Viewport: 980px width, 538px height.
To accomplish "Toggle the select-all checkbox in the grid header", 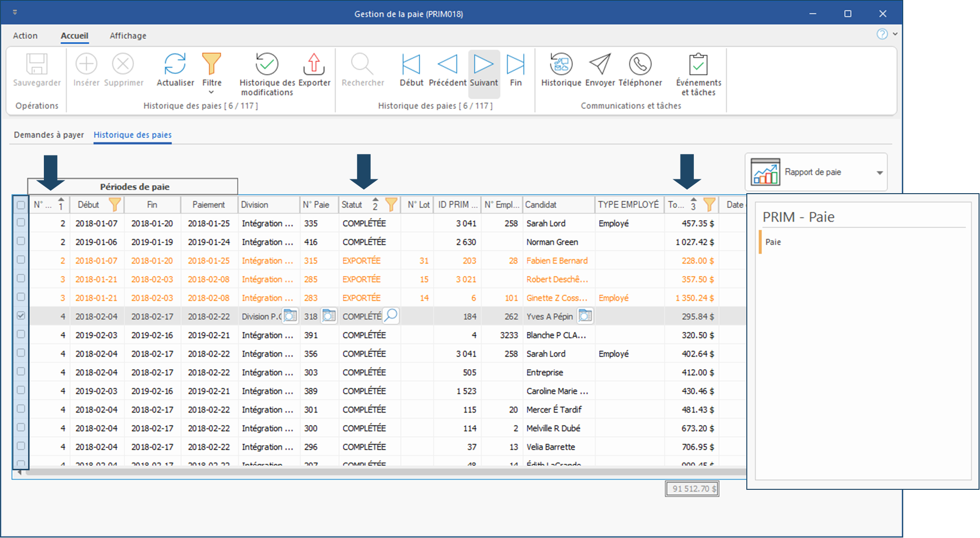I will 21,205.
